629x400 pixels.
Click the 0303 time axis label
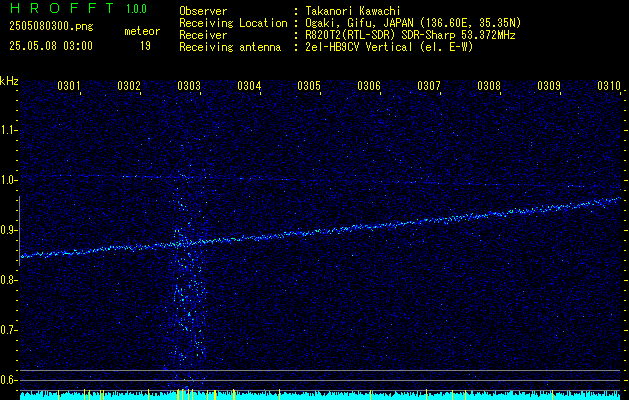pyautogui.click(x=189, y=85)
